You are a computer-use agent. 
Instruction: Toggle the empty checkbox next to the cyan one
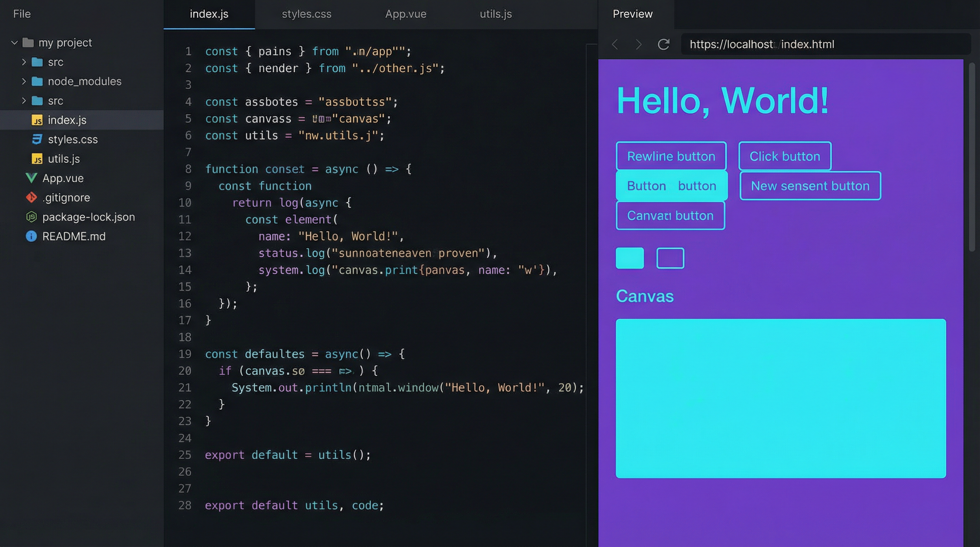click(x=670, y=258)
